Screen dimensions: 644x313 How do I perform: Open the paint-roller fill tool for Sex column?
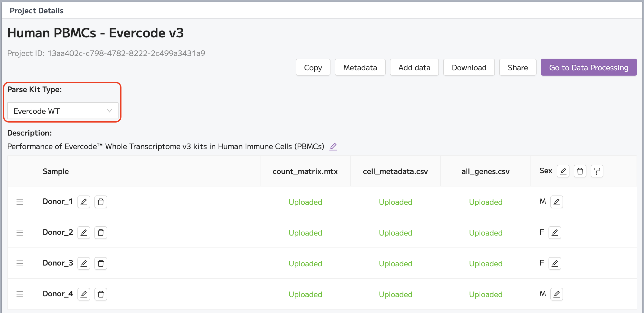[x=597, y=171]
